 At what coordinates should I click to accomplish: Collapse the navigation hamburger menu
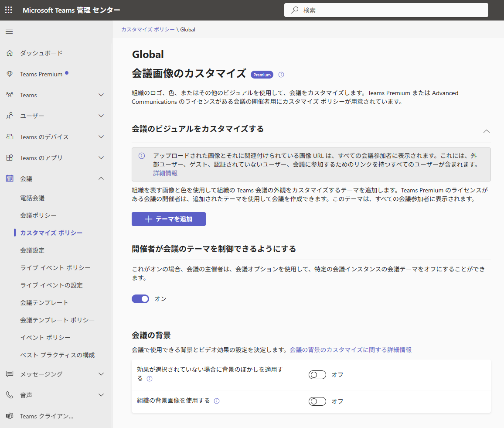pos(9,31)
